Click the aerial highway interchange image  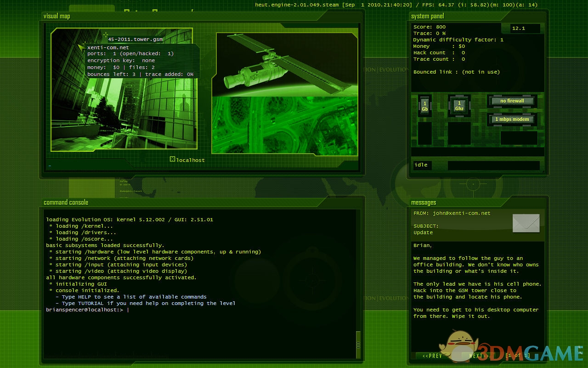[285, 124]
